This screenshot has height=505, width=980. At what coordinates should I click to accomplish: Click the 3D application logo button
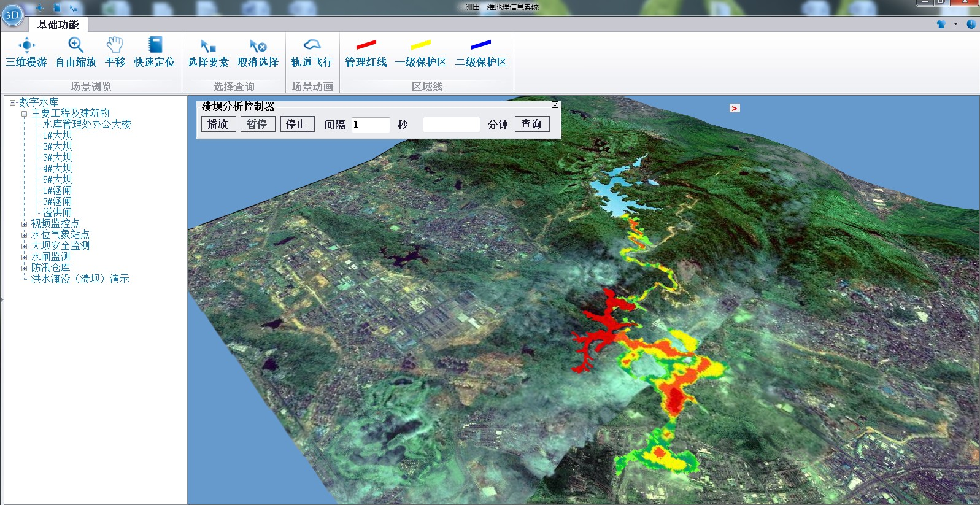click(12, 15)
